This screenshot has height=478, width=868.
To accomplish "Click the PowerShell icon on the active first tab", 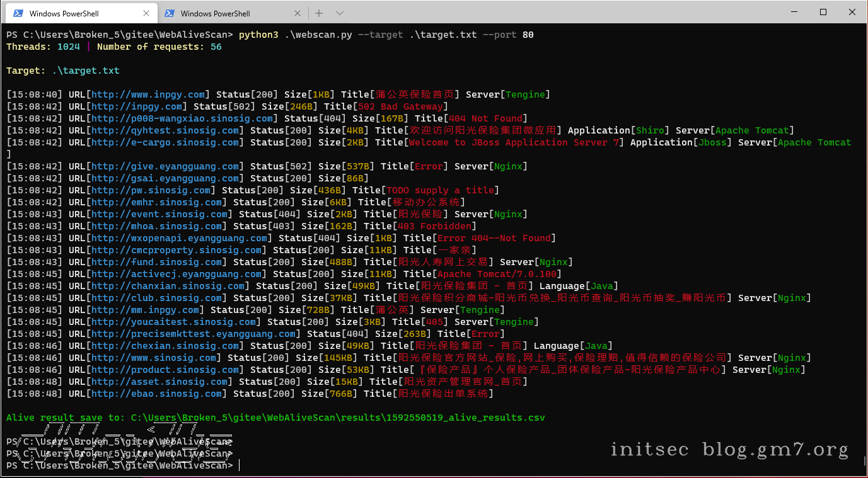I will tap(18, 13).
